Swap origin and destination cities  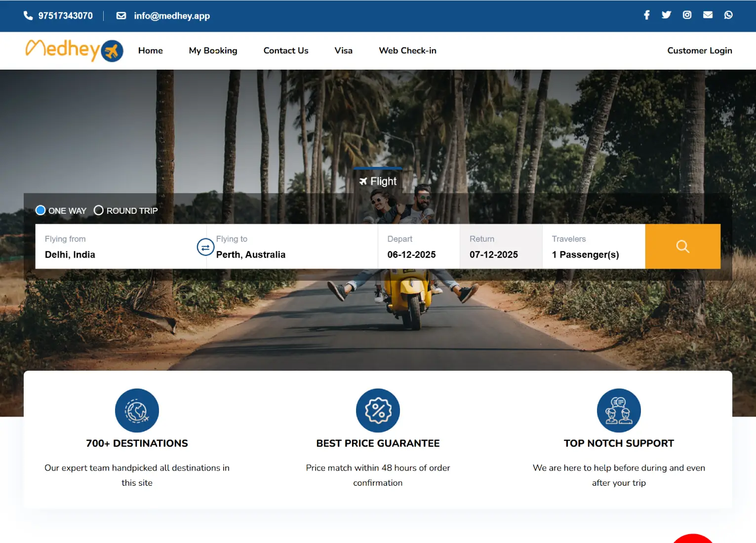coord(205,247)
